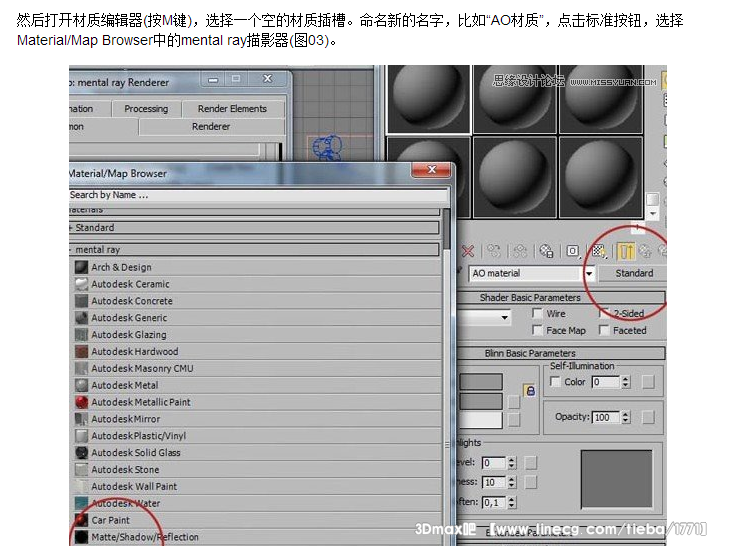Click the Opacity map button
This screenshot has height=546, width=736.
point(648,417)
